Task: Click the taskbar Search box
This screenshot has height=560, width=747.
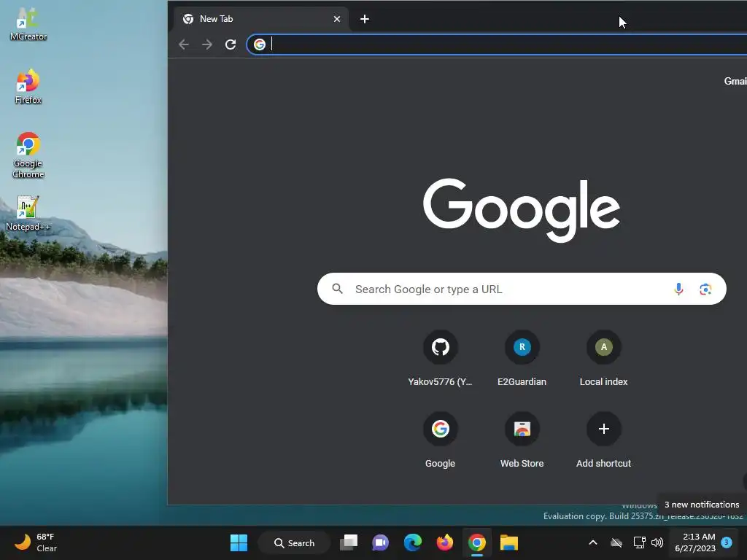Action: 295,542
